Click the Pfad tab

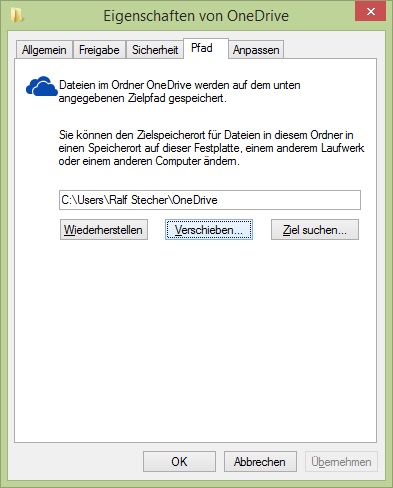click(x=206, y=48)
